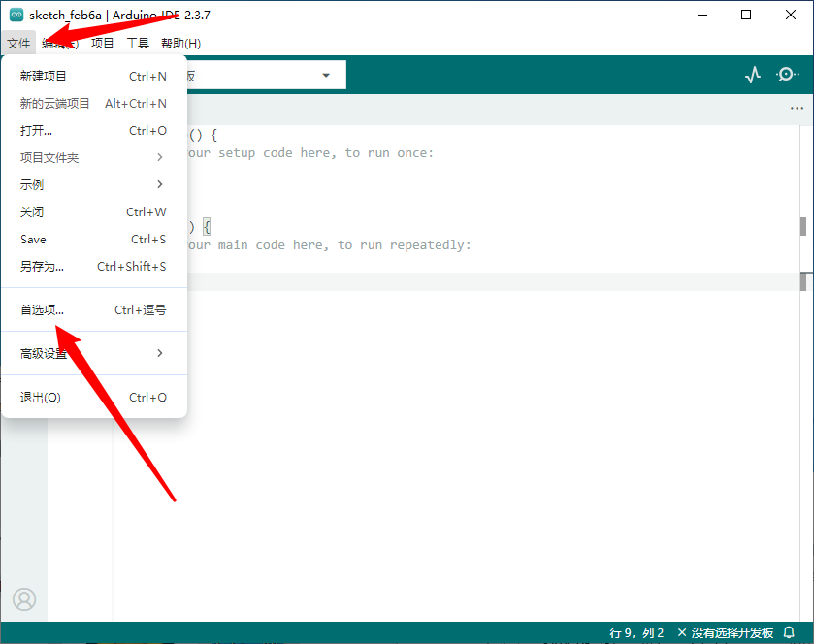Click the X next to 没有选择开发板
814x644 pixels.
coord(682,632)
